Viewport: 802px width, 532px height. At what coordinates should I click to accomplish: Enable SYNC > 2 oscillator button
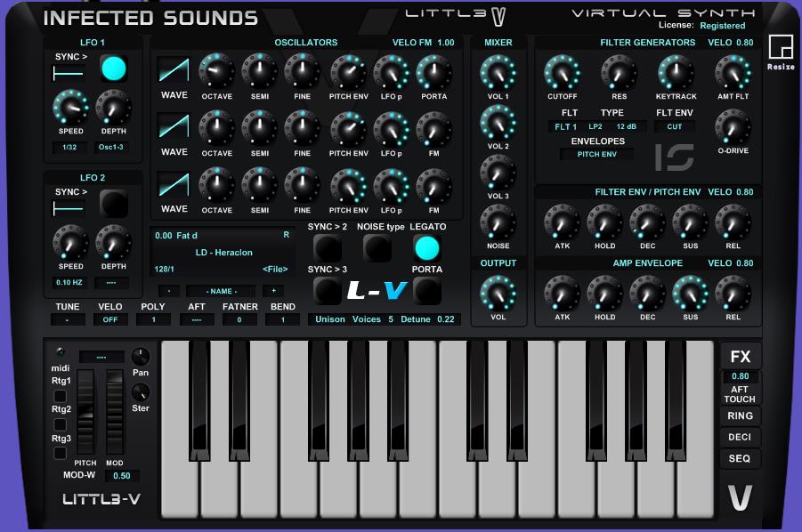328,248
